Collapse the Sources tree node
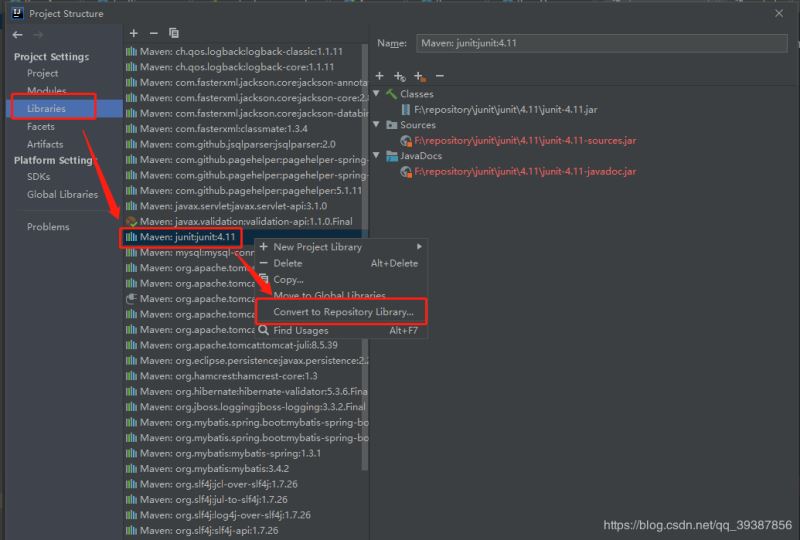 (x=377, y=125)
